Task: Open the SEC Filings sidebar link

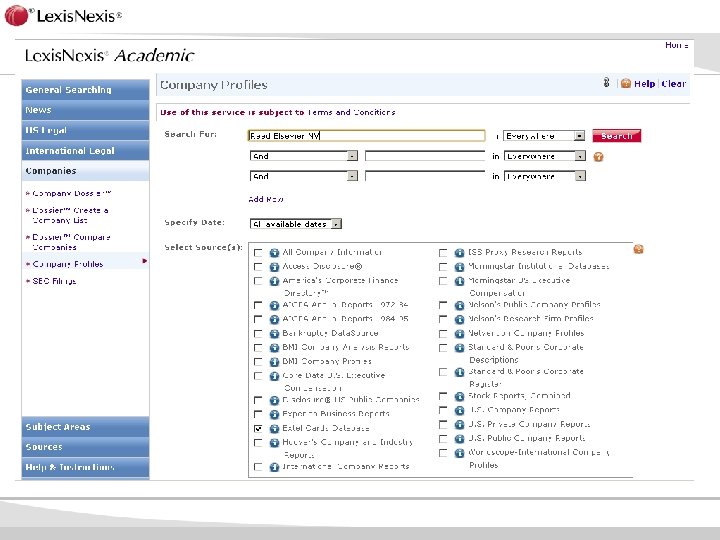Action: [x=54, y=281]
